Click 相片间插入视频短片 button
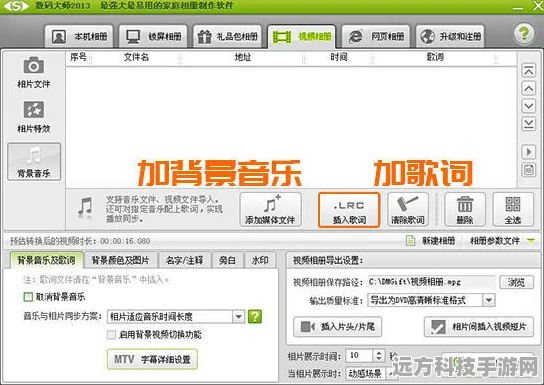The width and height of the screenshot is (544, 385). click(x=479, y=327)
